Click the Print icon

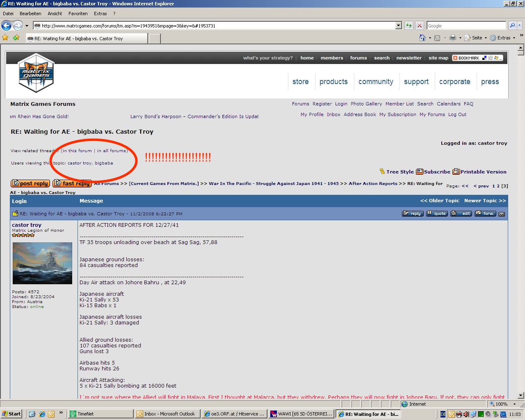[x=453, y=38]
